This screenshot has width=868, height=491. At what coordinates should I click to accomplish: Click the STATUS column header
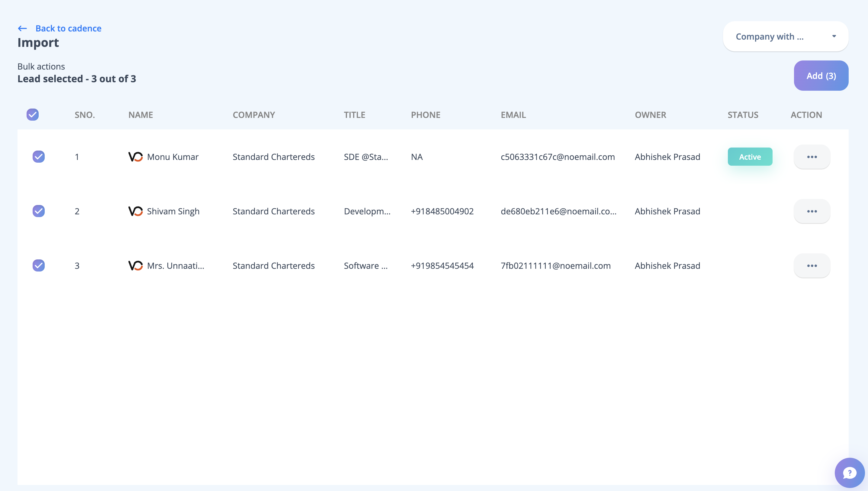743,115
